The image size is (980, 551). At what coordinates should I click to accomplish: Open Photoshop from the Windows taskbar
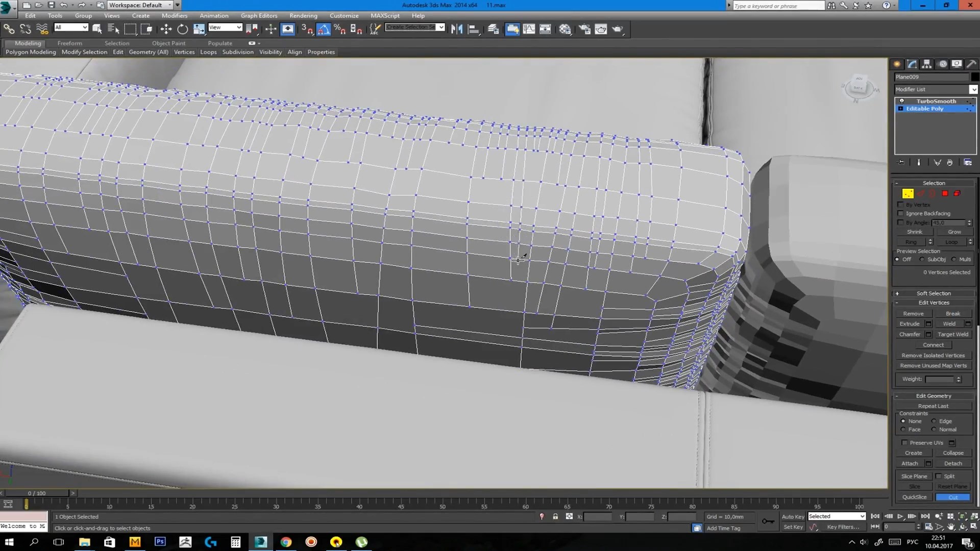tap(160, 542)
